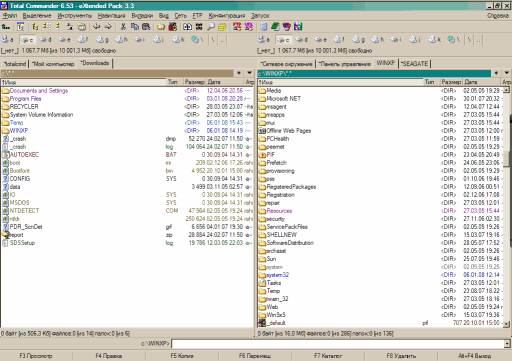Click into the command line input field
512x361 pixels.
337,343
